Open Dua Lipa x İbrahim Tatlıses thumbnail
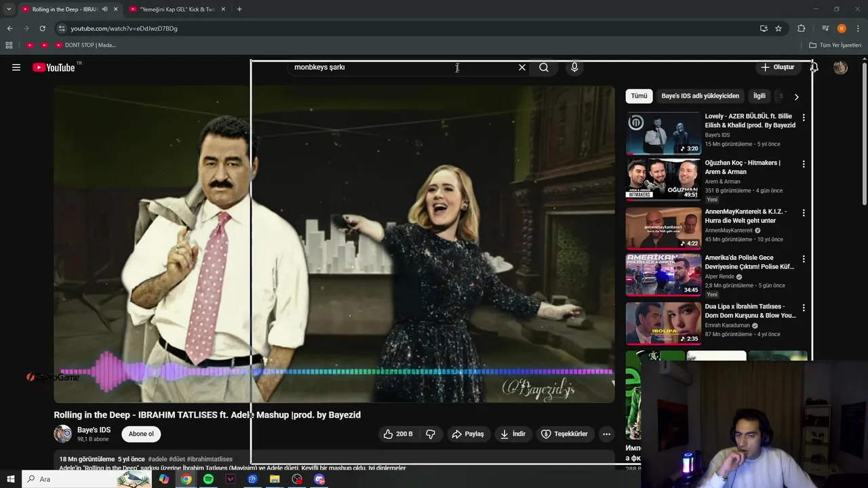The width and height of the screenshot is (868, 488). [x=663, y=323]
